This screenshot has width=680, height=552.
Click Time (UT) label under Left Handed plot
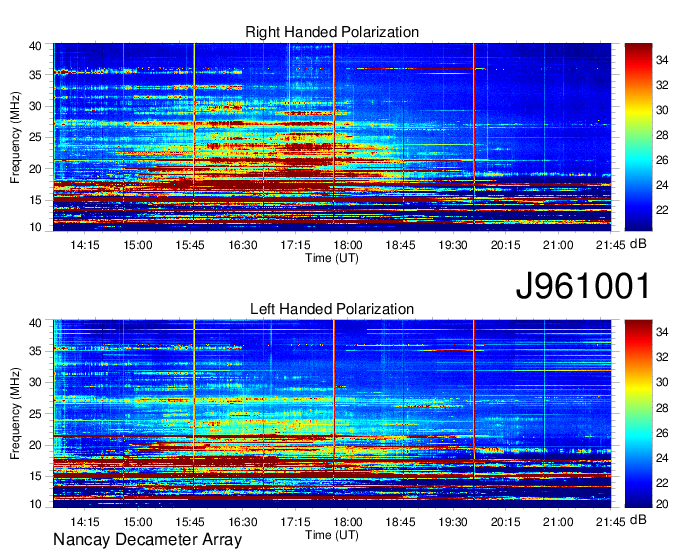point(332,535)
